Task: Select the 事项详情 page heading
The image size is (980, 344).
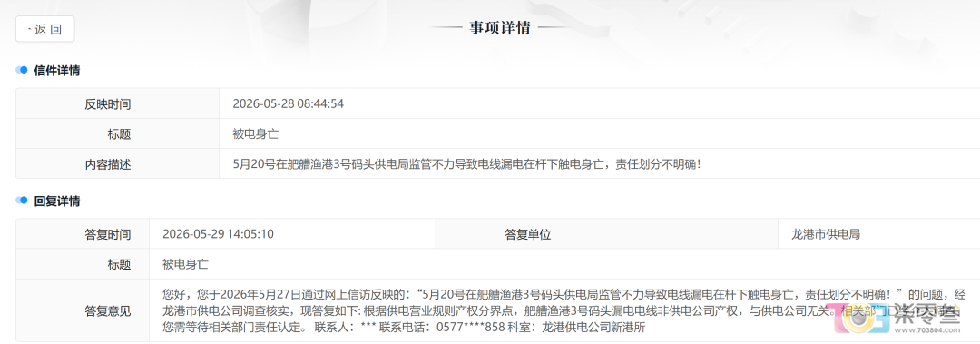Action: pos(499,28)
